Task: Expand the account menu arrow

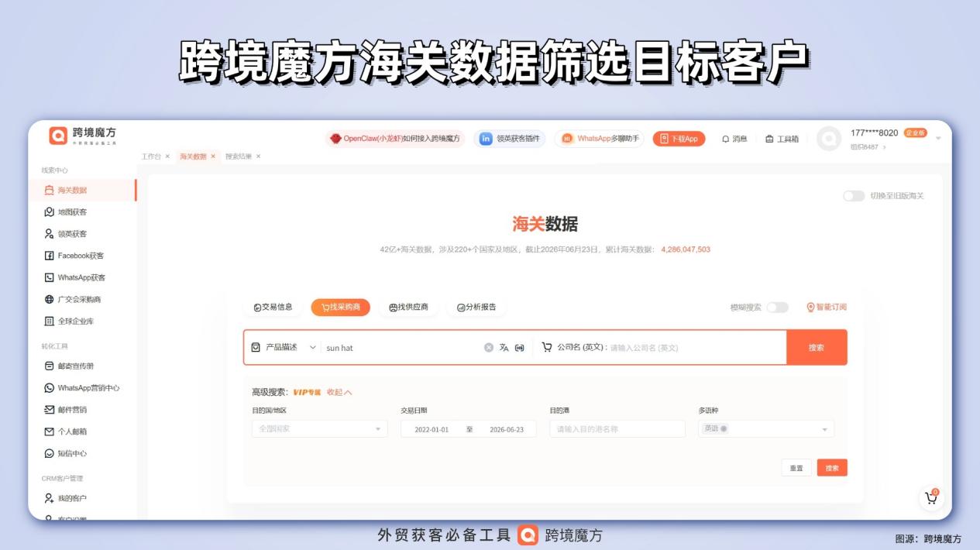Action: click(x=938, y=138)
